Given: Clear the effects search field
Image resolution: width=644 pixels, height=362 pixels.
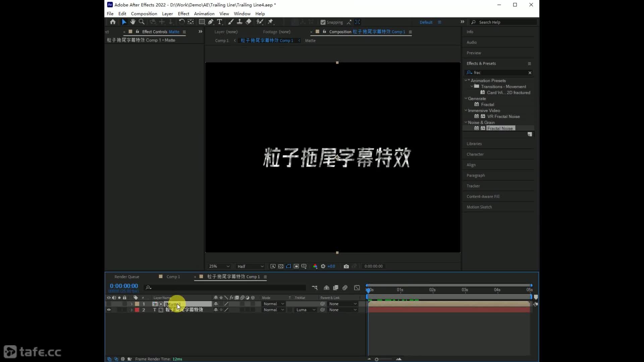Looking at the screenshot, I should pyautogui.click(x=530, y=73).
